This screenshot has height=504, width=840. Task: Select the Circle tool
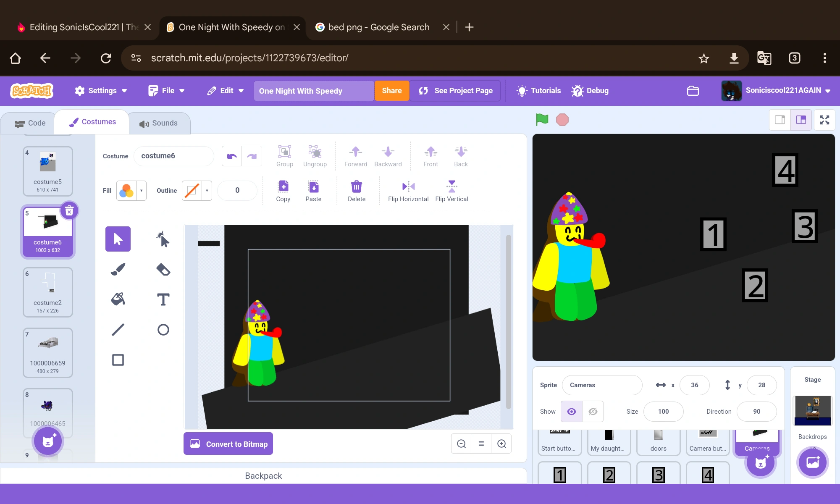[163, 330]
